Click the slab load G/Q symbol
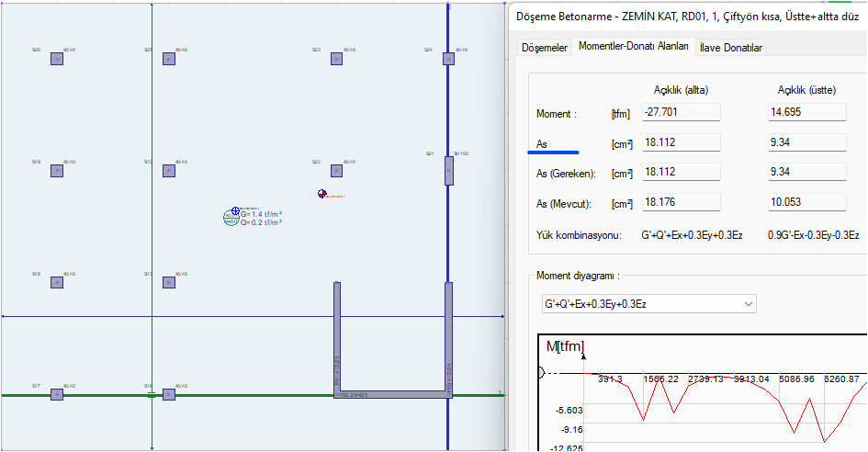This screenshot has width=868, height=452. click(x=231, y=218)
